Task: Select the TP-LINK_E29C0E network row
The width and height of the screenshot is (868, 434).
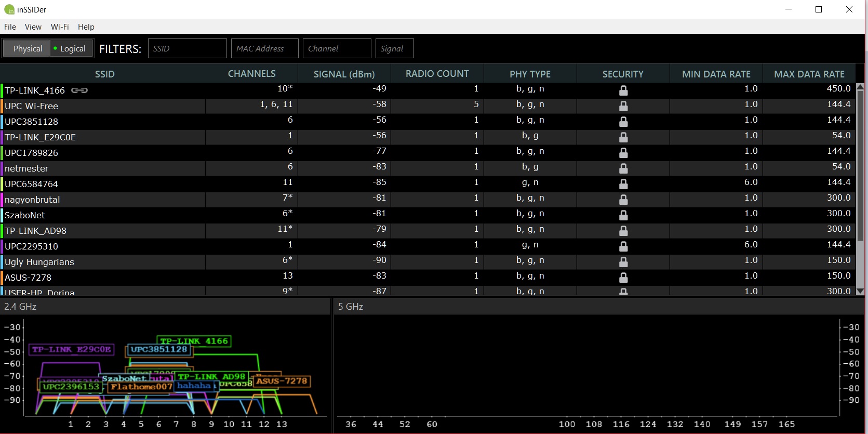Action: pyautogui.click(x=428, y=137)
